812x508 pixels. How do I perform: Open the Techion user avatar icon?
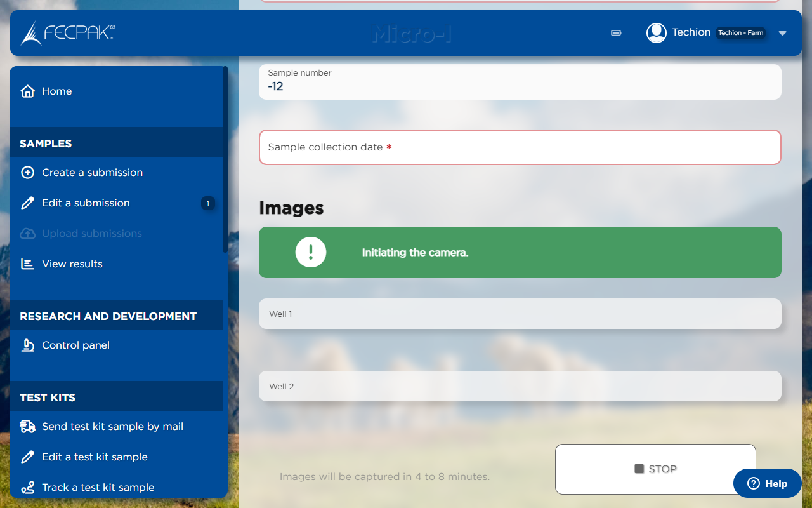pyautogui.click(x=656, y=32)
